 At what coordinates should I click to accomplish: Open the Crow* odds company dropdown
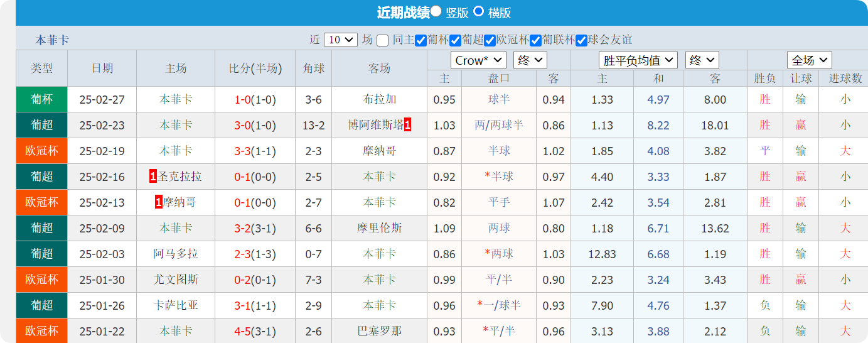point(478,60)
